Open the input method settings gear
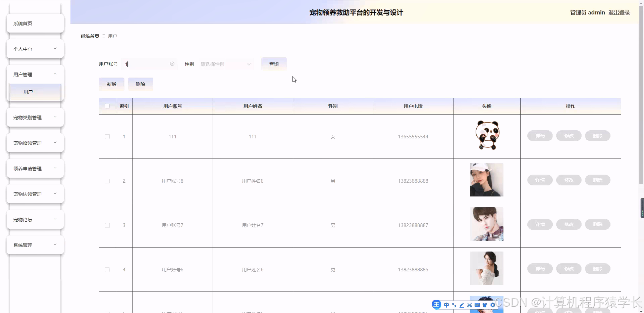Image resolution: width=644 pixels, height=313 pixels. (493, 305)
